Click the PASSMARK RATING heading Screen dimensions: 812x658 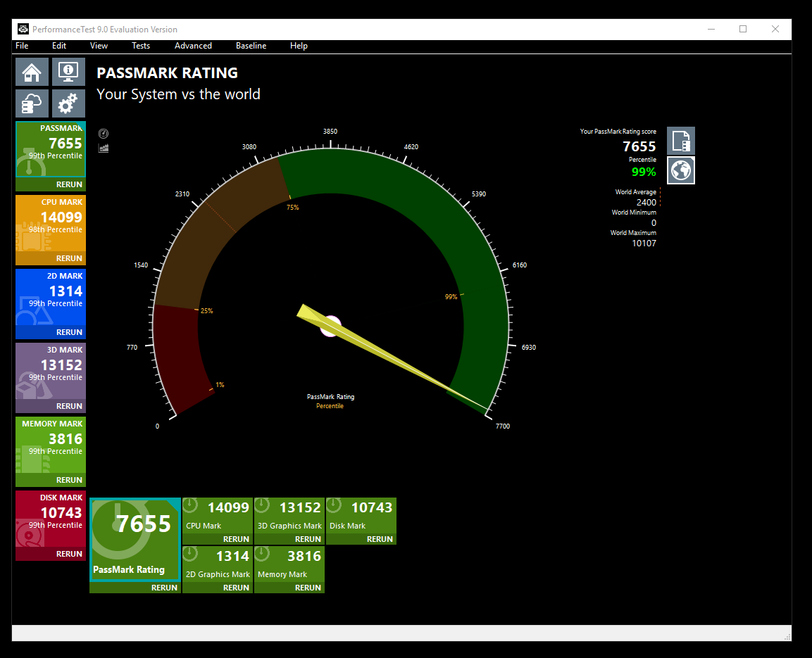point(168,73)
